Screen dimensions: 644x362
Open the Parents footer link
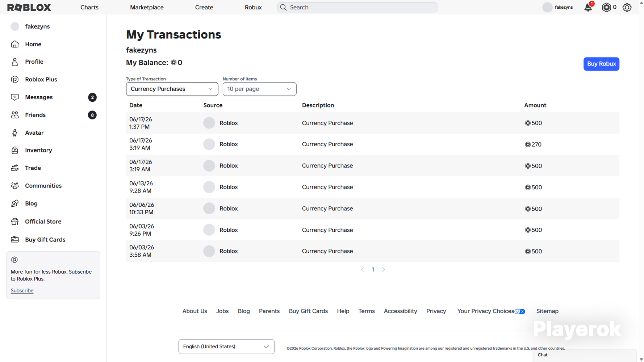(269, 311)
